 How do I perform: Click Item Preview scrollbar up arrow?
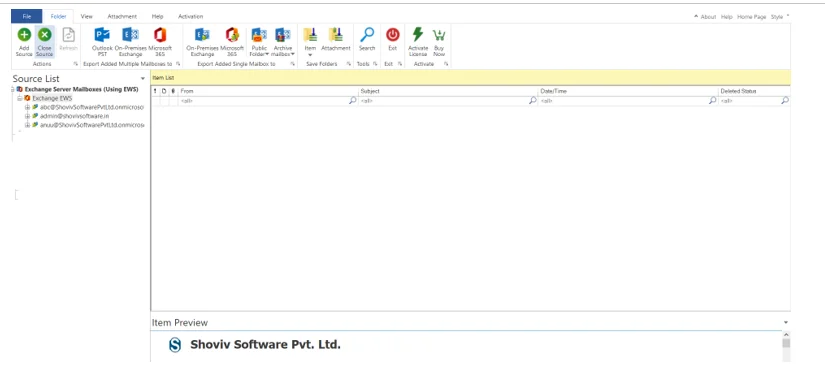pyautogui.click(x=786, y=334)
